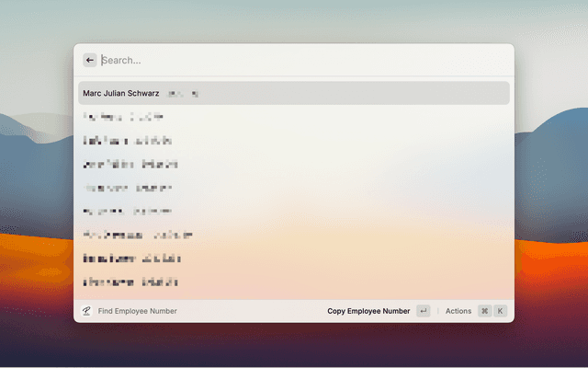Image resolution: width=588 pixels, height=368 pixels.
Task: Choose the seventh employee list entry
Action: [x=137, y=235]
